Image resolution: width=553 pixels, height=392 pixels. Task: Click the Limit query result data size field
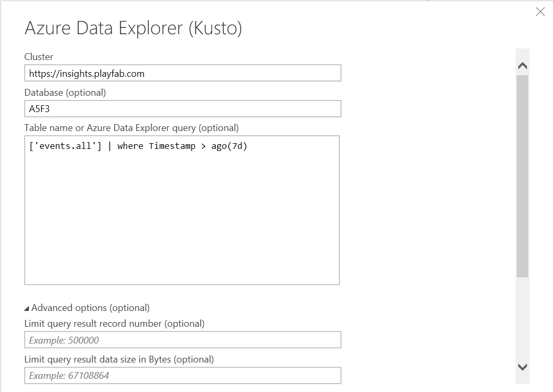pos(183,375)
